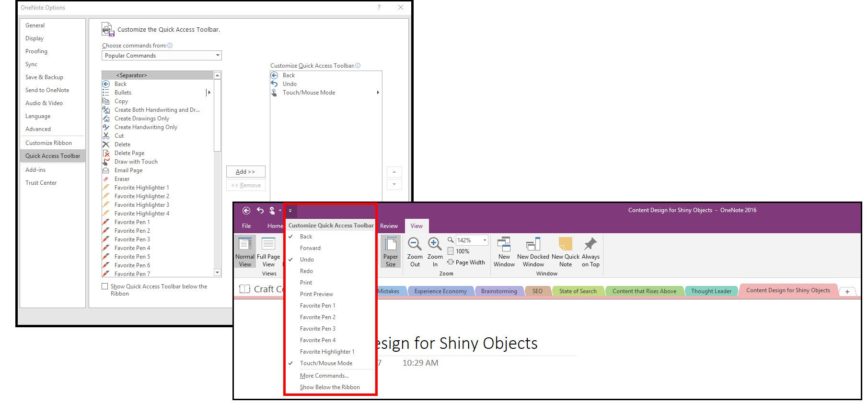Click the commands list scrollbar up arrow
The image size is (868, 405).
point(217,75)
